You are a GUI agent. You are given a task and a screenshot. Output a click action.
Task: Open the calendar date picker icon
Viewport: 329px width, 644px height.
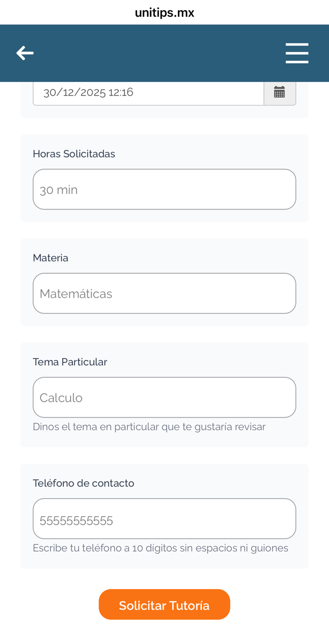pos(280,92)
